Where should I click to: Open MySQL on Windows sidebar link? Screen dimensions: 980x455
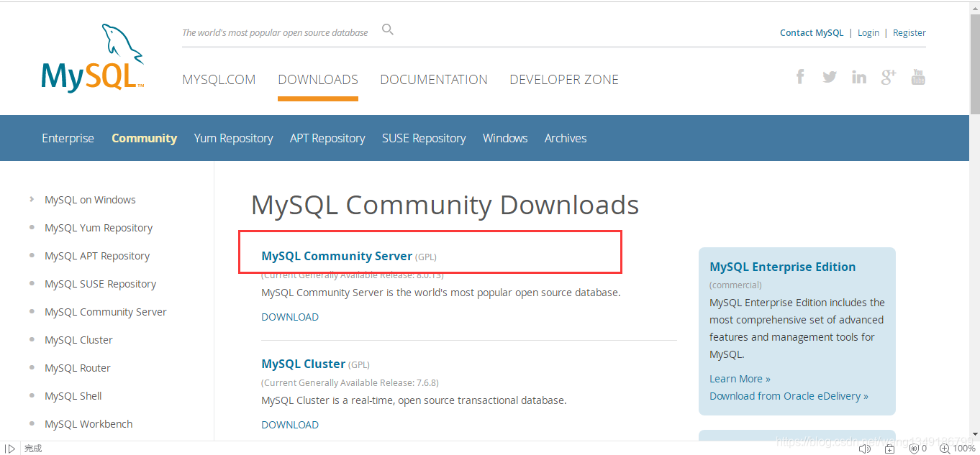pos(90,200)
